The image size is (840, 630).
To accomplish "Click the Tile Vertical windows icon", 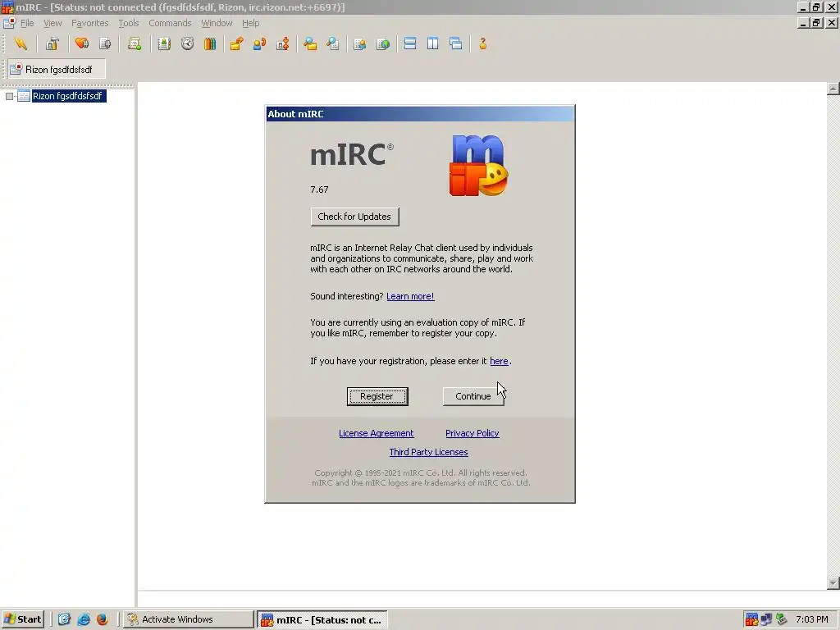I will 433,44.
